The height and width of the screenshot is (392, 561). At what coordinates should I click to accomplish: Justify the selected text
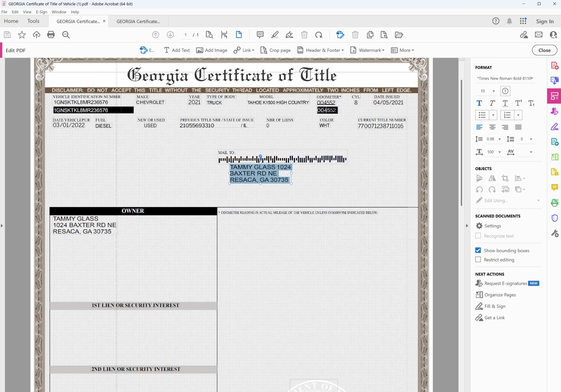[x=518, y=127]
